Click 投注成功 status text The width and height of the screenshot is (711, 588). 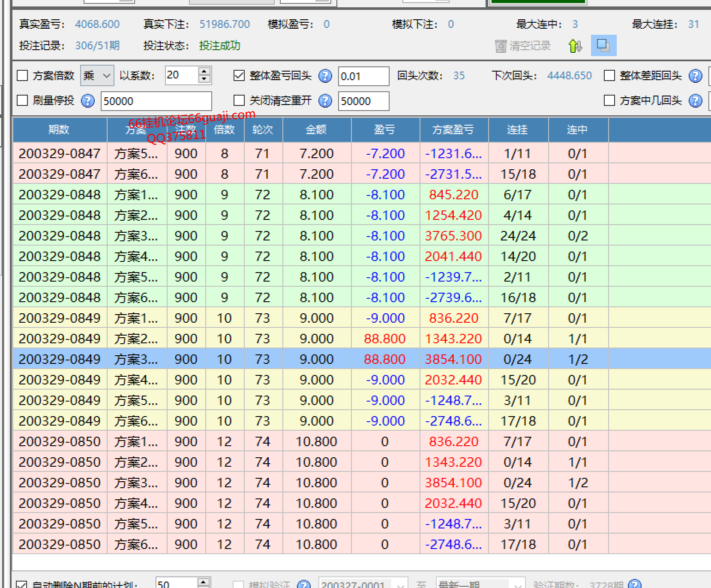tap(219, 45)
